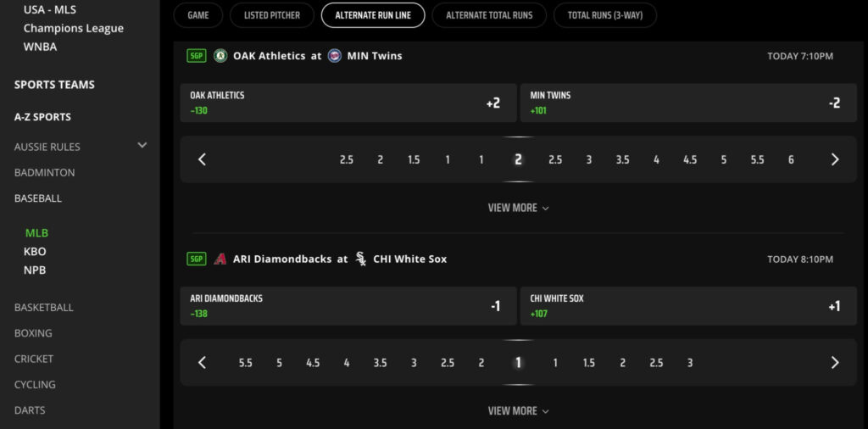Image resolution: width=868 pixels, height=429 pixels.
Task: Bet CHI White Sox +1 at +107
Action: click(x=688, y=306)
